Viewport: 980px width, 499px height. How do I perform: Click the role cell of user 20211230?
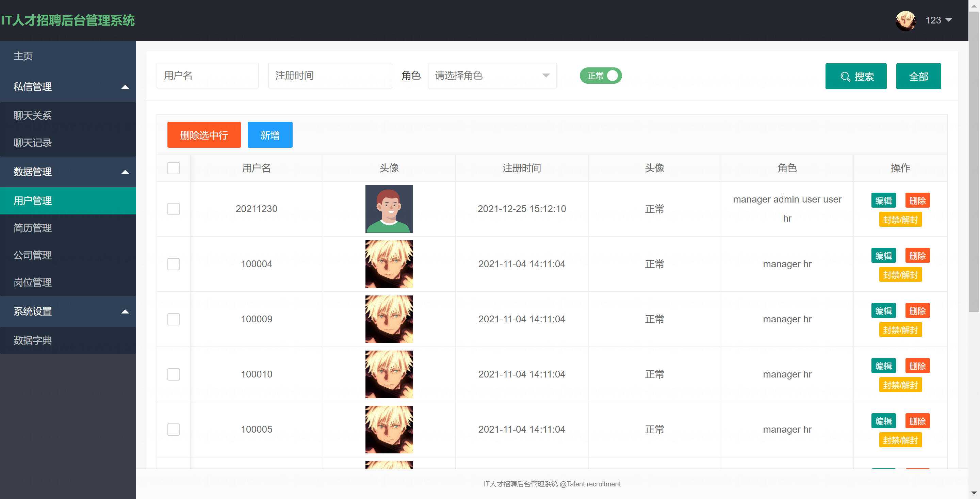click(x=787, y=209)
